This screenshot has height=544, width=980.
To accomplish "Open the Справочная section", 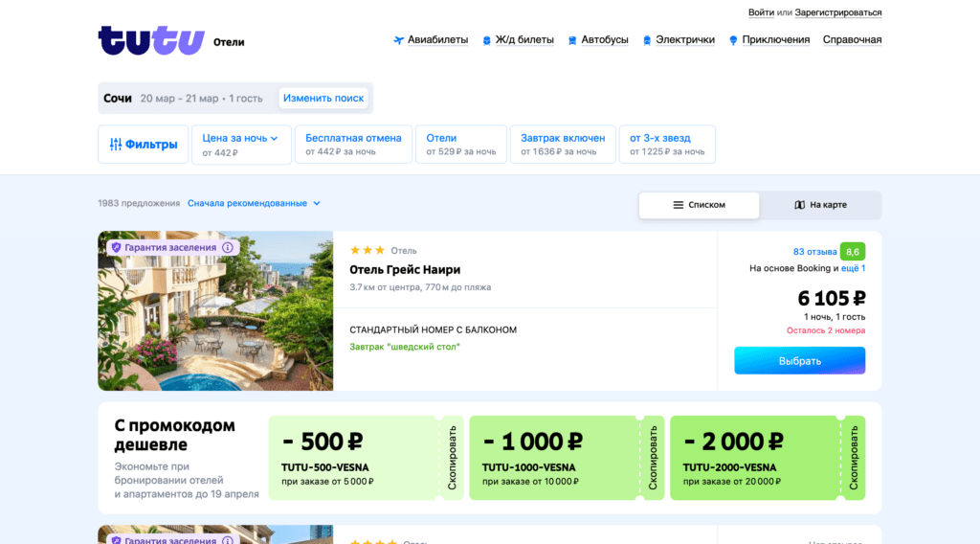I will tap(852, 40).
